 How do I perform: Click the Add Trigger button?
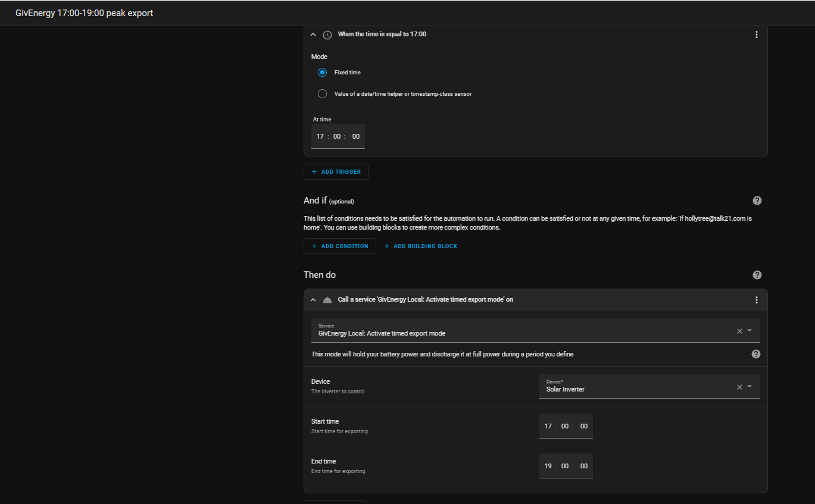click(x=336, y=172)
